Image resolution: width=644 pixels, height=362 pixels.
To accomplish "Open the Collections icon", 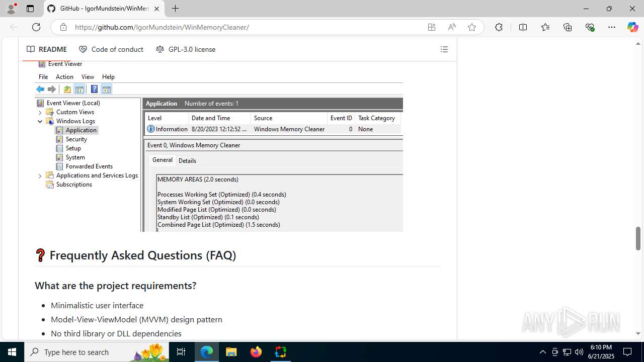I will [x=568, y=27].
